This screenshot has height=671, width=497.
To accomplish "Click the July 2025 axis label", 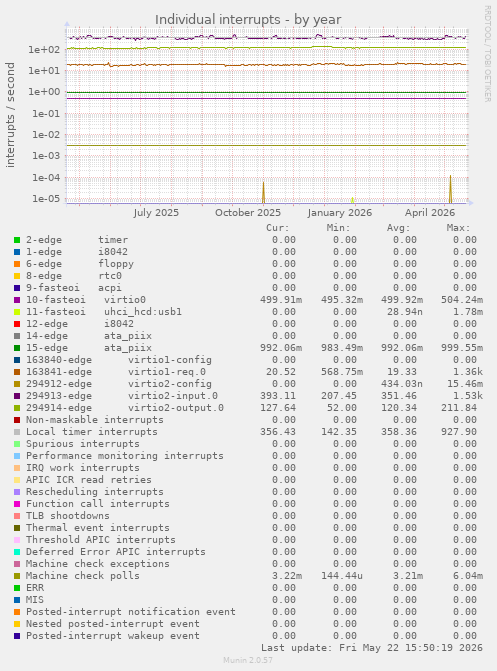I will [x=156, y=213].
